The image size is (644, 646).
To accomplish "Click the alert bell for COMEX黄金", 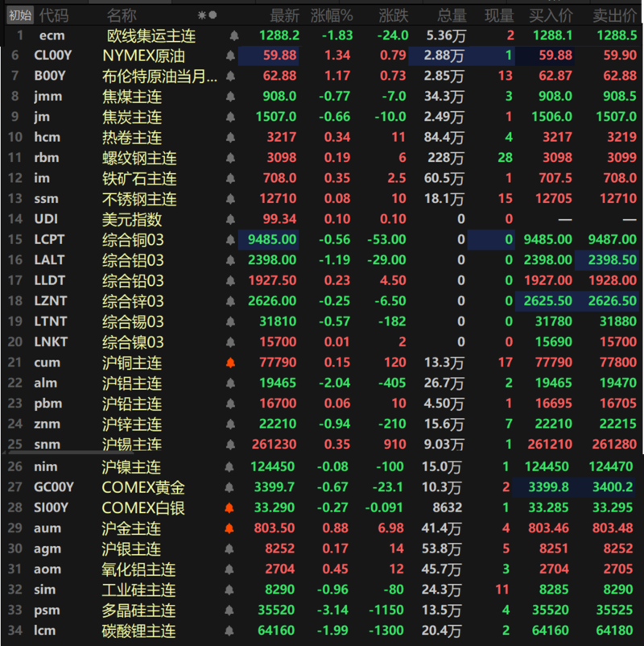I will [231, 487].
